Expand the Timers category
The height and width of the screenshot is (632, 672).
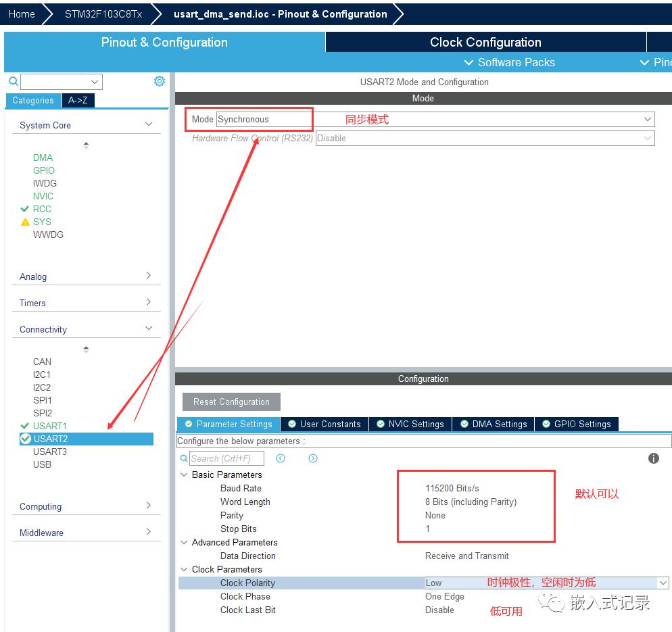149,301
